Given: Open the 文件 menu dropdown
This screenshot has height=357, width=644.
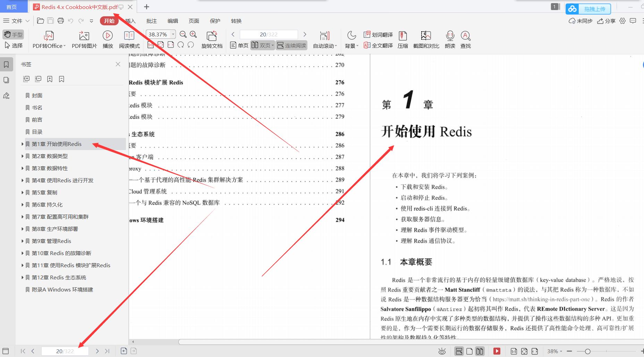Looking at the screenshot, I should point(16,21).
